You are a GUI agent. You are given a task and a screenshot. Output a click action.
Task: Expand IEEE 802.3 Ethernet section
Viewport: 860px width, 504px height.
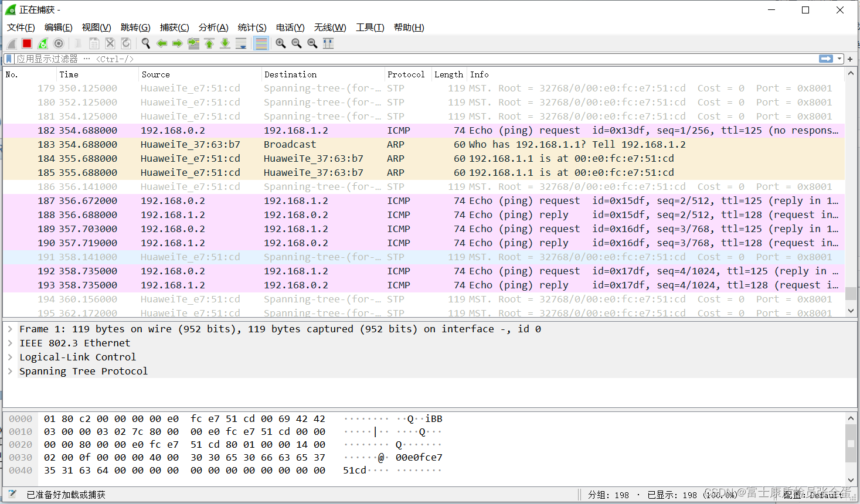pyautogui.click(x=10, y=343)
